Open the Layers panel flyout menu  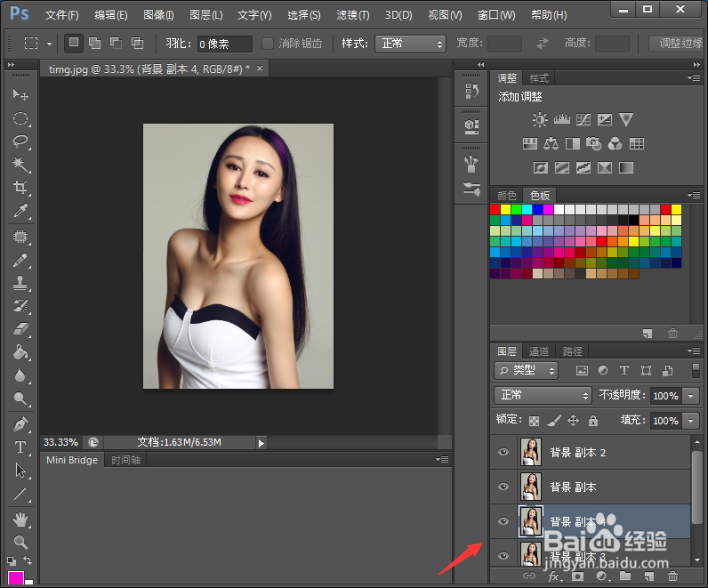click(x=694, y=350)
